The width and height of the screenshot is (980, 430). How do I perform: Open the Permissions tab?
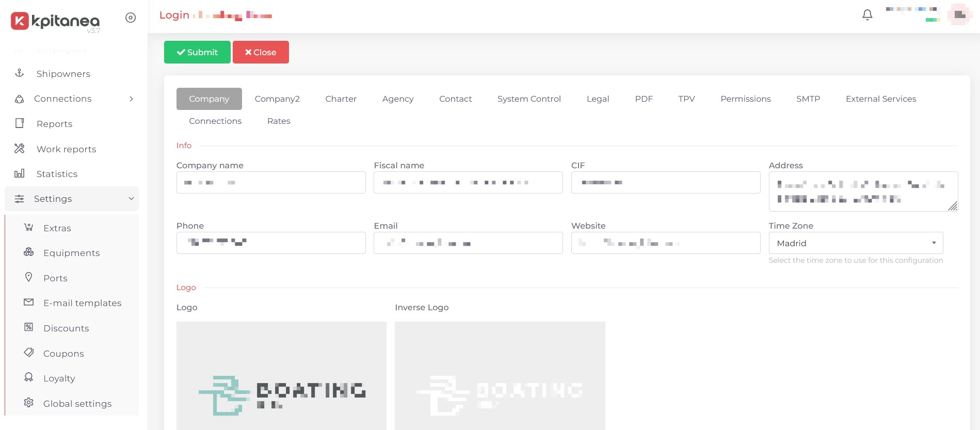tap(746, 99)
